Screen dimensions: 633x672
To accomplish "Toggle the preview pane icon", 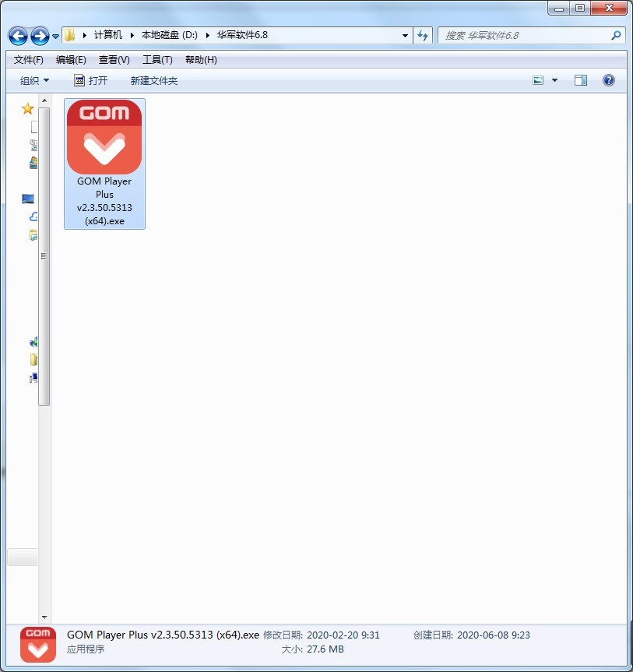I will pyautogui.click(x=581, y=80).
